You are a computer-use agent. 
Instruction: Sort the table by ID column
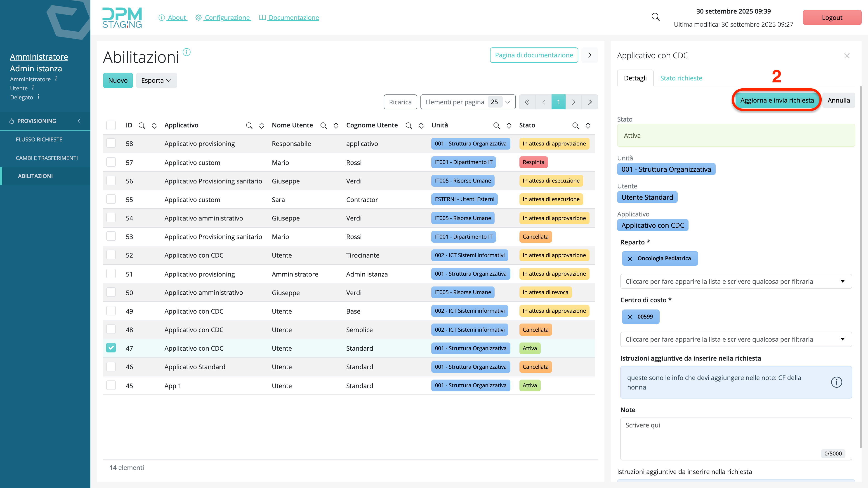(154, 126)
